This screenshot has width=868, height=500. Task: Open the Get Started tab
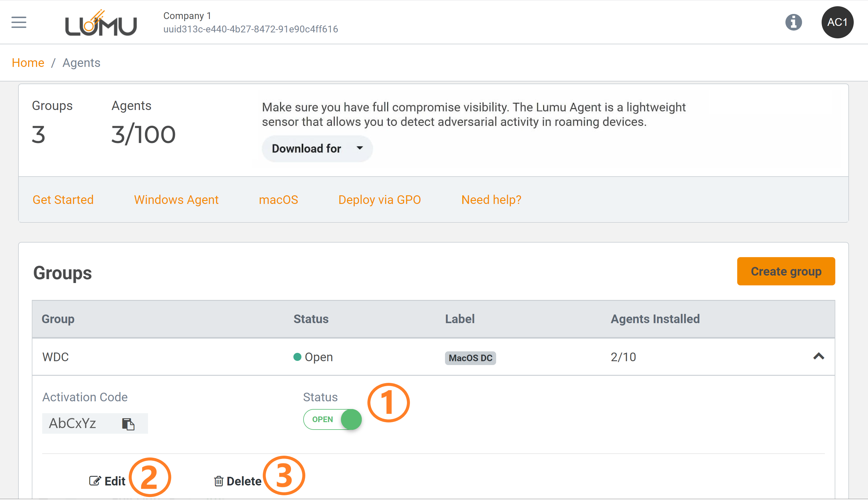[x=63, y=200]
